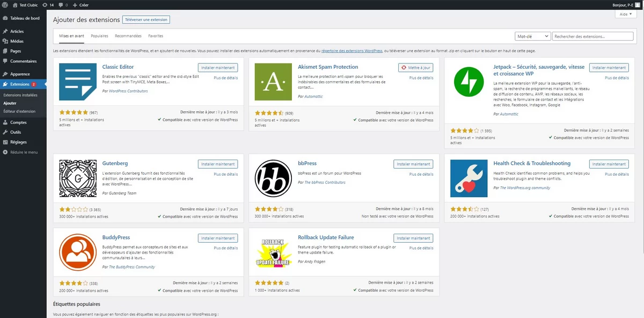Click the comments bubble icon in the admin bar
The width and height of the screenshot is (644, 318).
point(60,5)
